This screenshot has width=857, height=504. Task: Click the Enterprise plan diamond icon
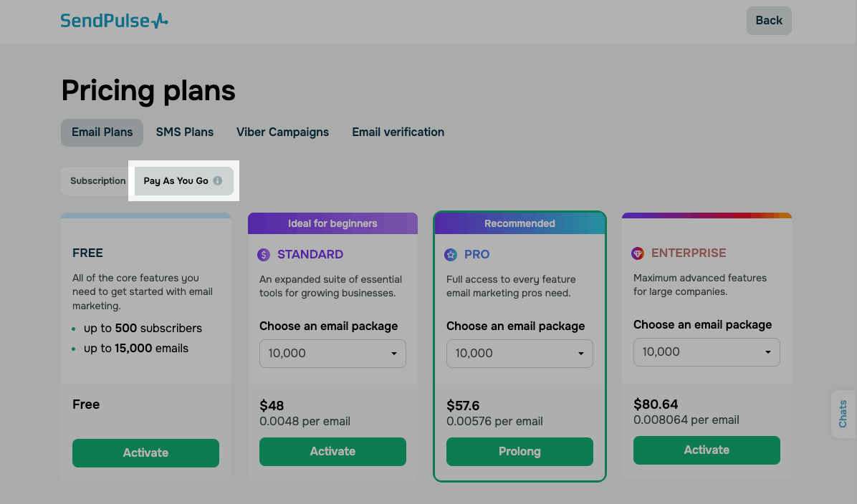638,253
